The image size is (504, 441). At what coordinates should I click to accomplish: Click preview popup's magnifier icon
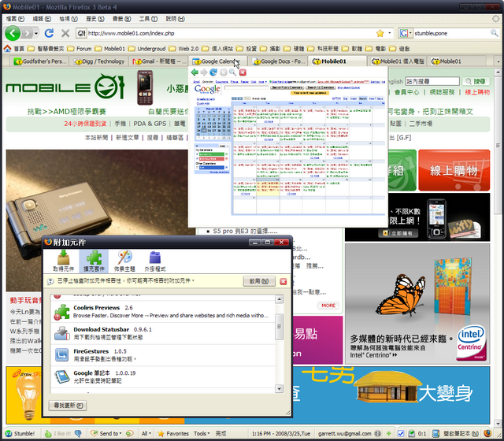tap(232, 72)
